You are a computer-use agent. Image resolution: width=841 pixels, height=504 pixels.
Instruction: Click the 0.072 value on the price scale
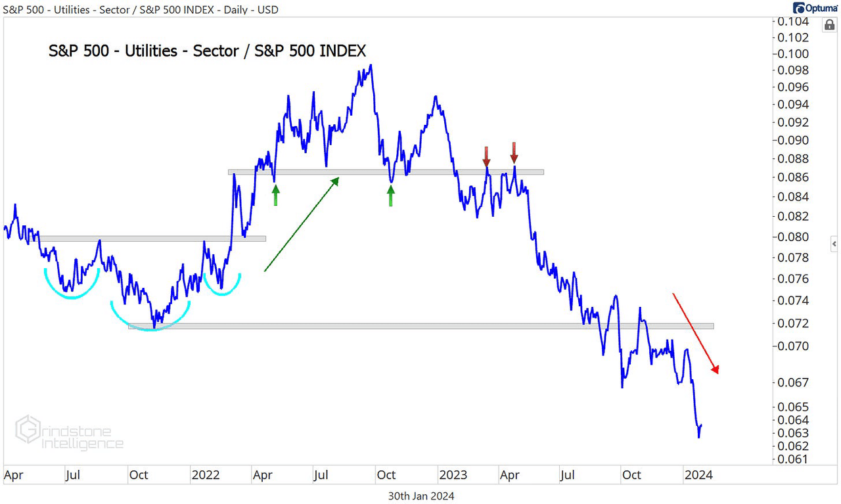tap(793, 323)
